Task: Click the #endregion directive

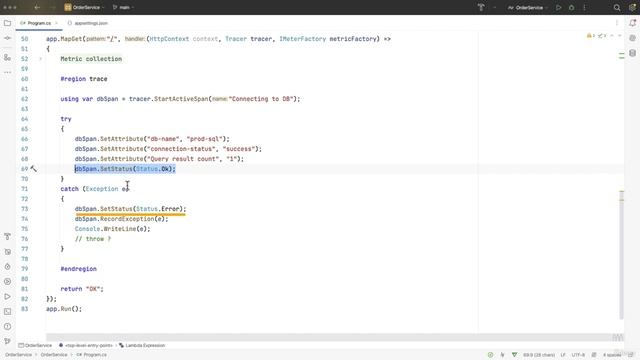Action: [x=78, y=269]
